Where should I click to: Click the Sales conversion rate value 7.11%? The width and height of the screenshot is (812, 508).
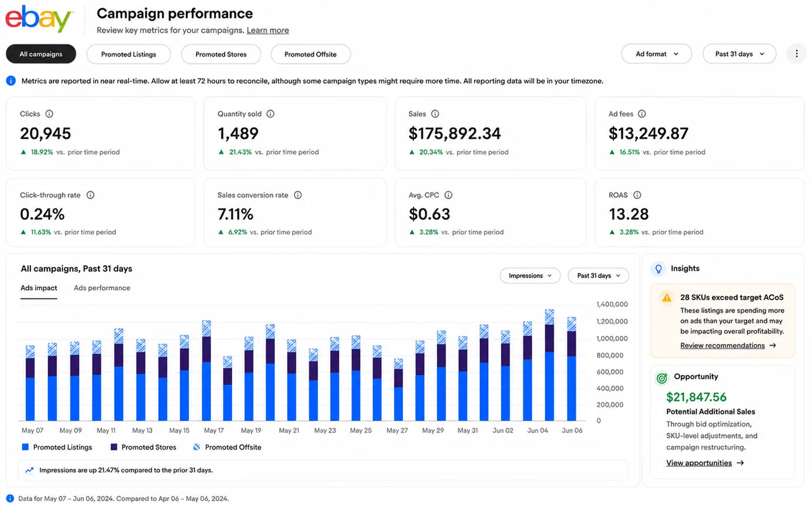235,214
